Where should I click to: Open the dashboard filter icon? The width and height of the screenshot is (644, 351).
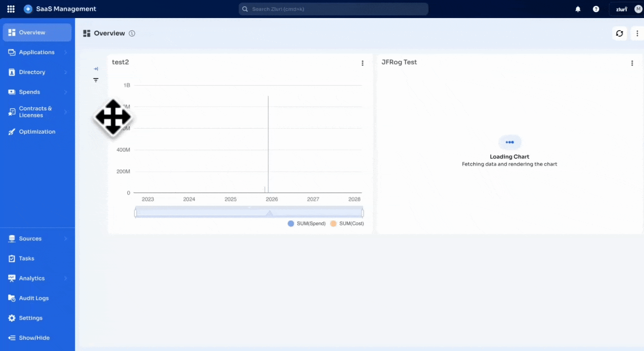click(96, 80)
